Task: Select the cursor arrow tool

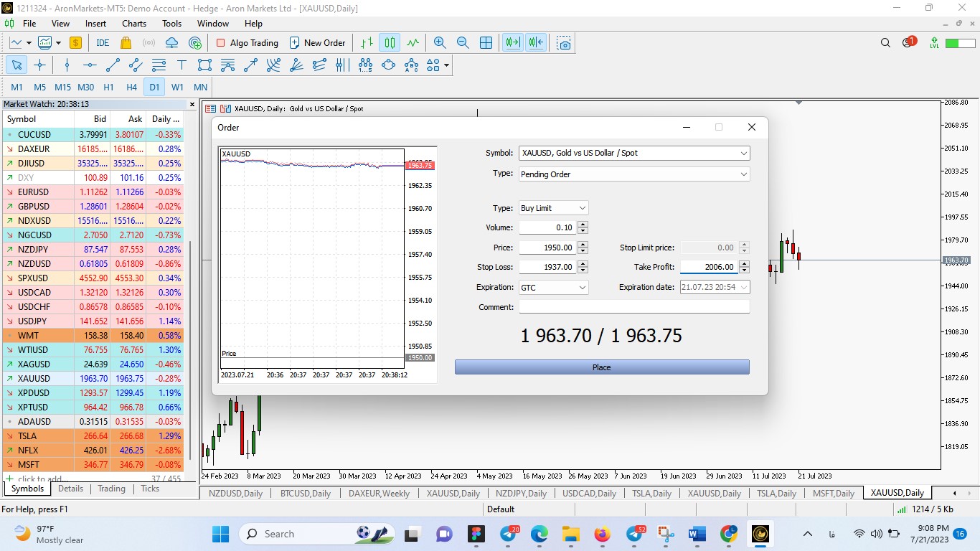Action: click(17, 65)
